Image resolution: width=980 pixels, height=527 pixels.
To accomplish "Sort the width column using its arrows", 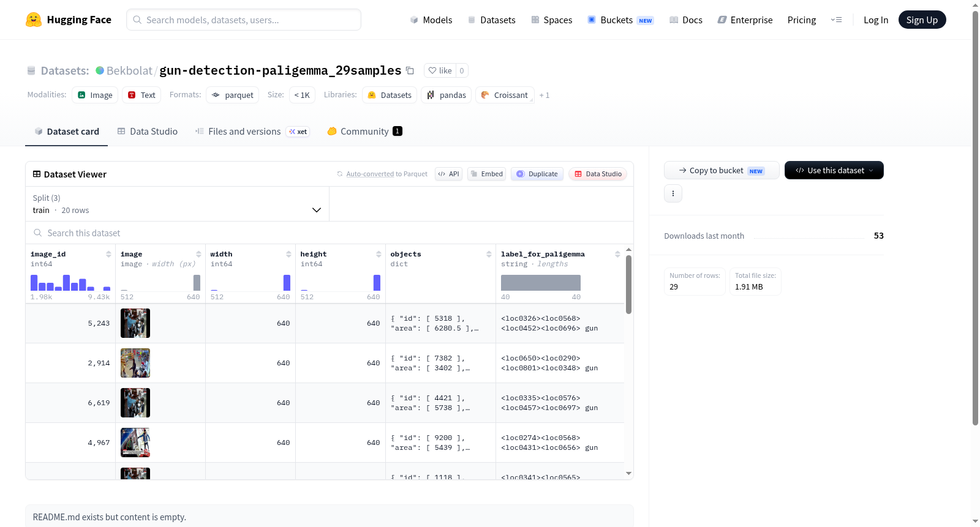I will tap(288, 254).
